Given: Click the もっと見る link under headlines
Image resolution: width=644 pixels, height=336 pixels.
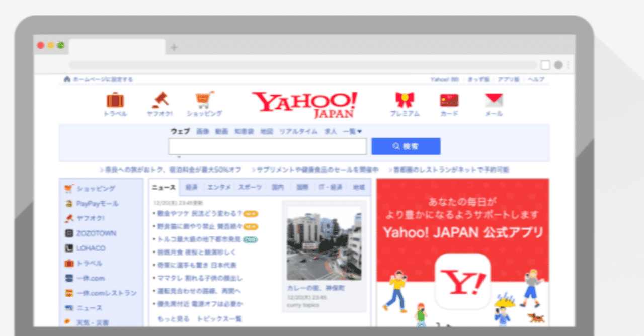Looking at the screenshot, I should click(174, 319).
